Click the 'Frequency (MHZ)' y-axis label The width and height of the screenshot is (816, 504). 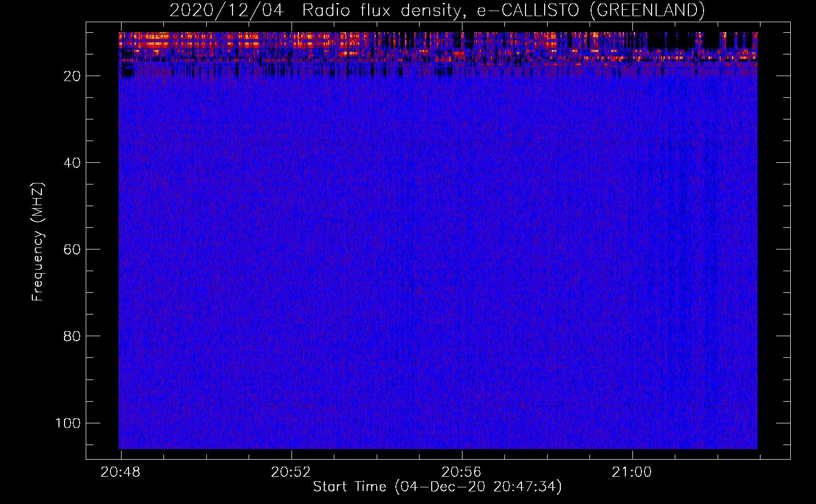tap(38, 241)
